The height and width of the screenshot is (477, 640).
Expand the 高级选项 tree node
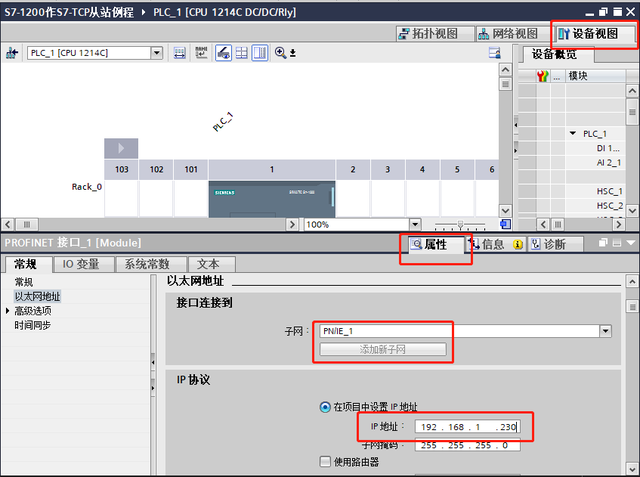coord(7,311)
